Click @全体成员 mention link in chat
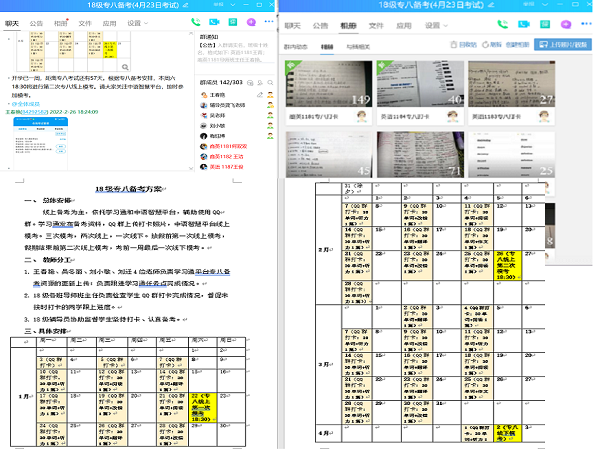Screen dimensions: 600x450 tap(26, 104)
